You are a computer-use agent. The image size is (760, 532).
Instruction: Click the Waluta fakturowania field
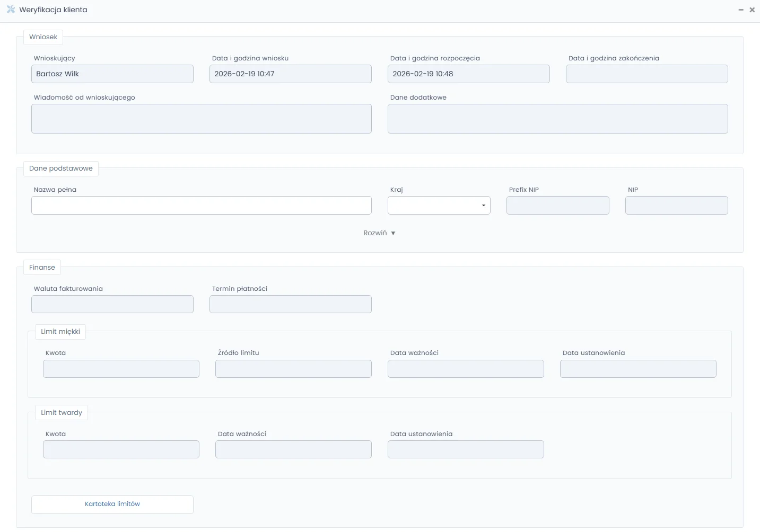[x=112, y=305]
